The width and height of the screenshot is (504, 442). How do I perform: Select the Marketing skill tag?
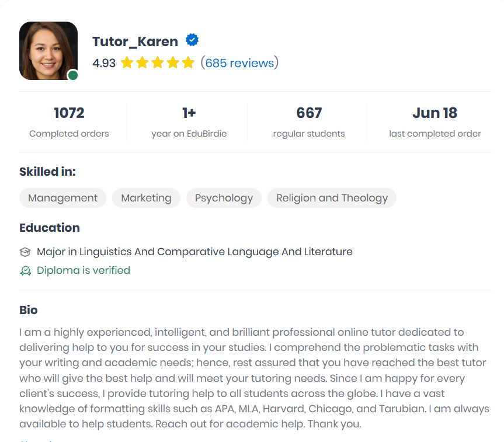(x=146, y=198)
